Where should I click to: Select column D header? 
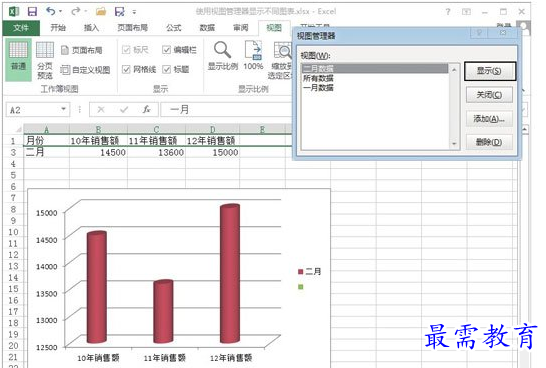(212, 129)
